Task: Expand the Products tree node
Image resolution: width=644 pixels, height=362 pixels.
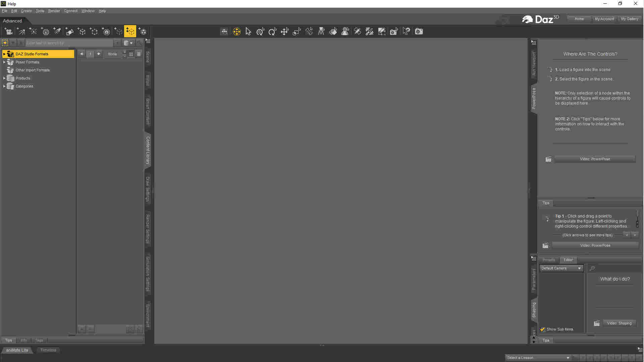Action: pos(4,78)
